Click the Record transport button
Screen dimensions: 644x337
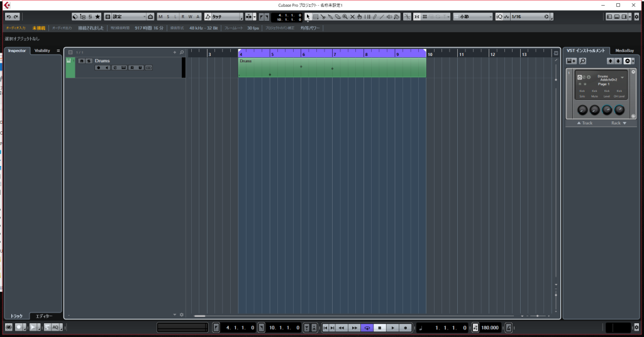406,328
